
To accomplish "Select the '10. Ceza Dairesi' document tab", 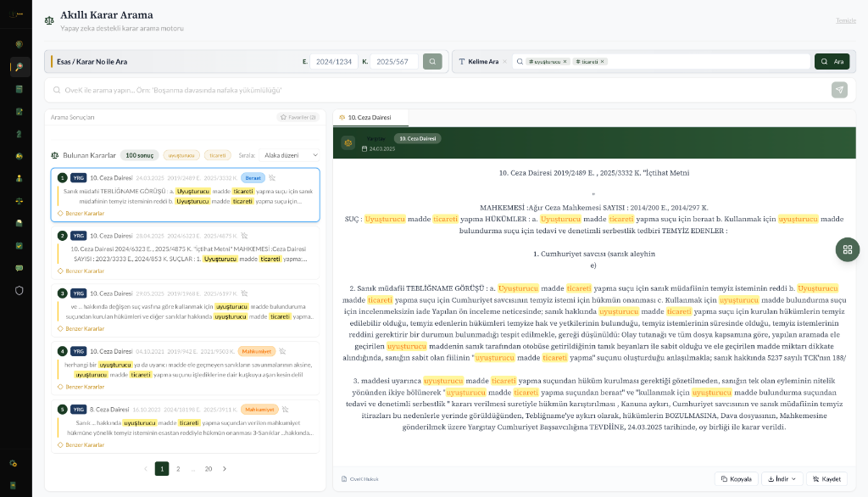I will (x=370, y=117).
